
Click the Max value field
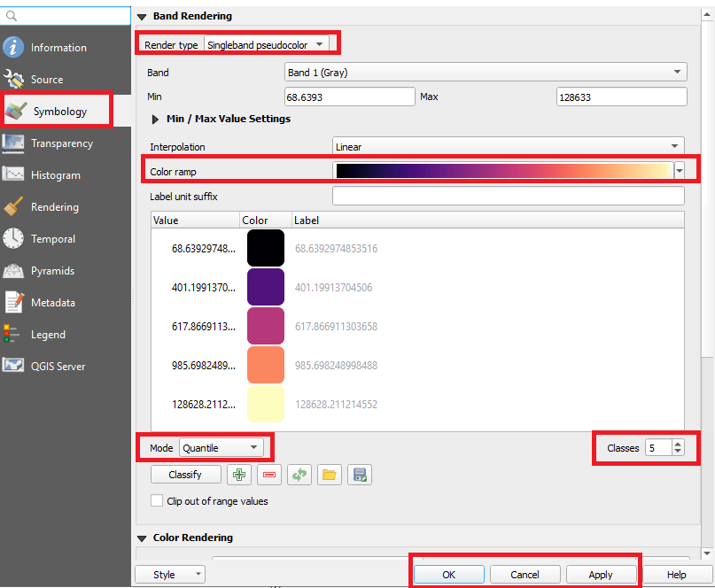tap(621, 97)
